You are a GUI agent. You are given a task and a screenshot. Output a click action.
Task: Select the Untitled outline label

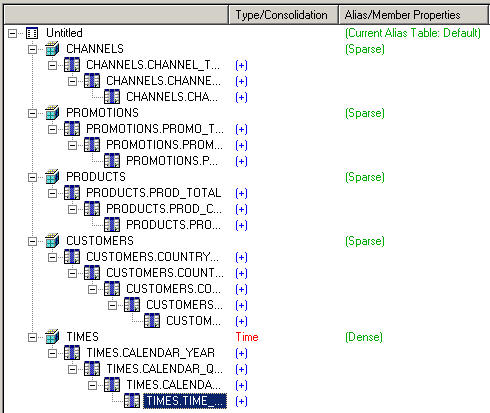tap(64, 33)
